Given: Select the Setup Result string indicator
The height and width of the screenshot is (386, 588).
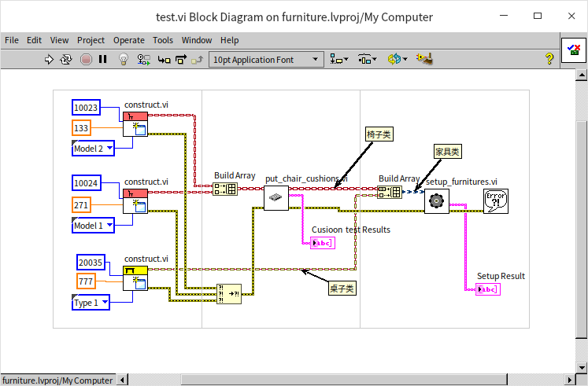Looking at the screenshot, I should 488,289.
